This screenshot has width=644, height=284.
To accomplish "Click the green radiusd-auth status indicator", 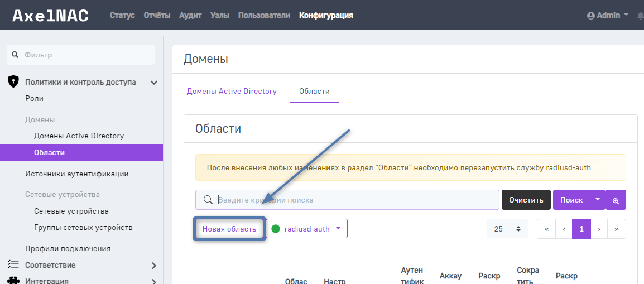I will pyautogui.click(x=276, y=229).
